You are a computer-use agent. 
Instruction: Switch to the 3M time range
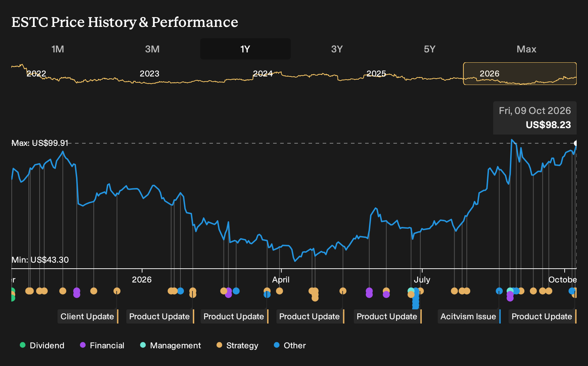click(x=152, y=49)
